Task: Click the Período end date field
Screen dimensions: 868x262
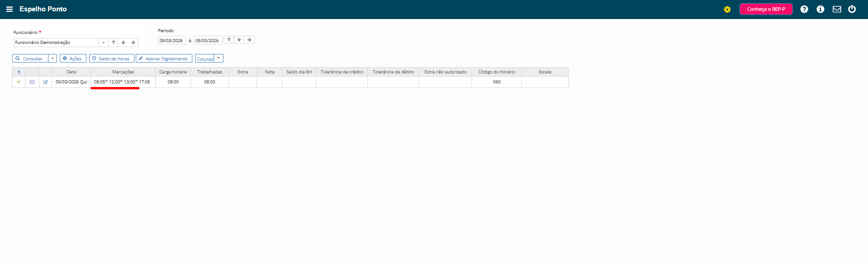Action: pos(208,40)
